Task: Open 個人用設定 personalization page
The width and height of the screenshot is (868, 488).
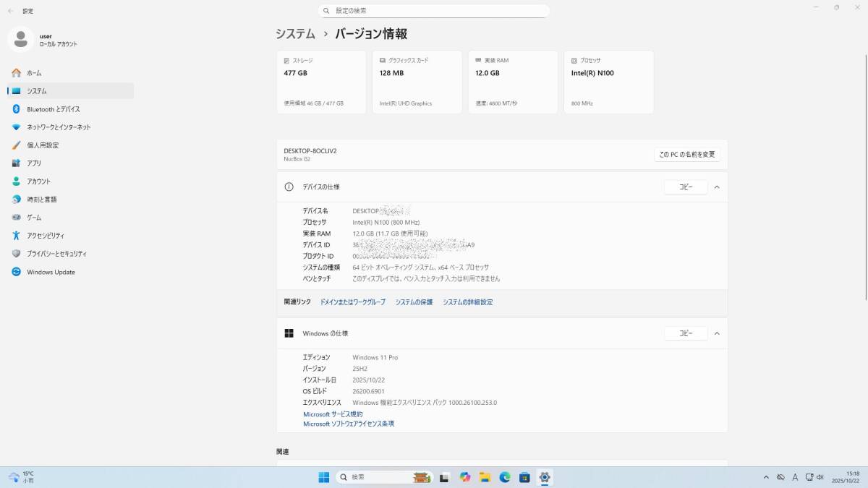Action: (43, 145)
